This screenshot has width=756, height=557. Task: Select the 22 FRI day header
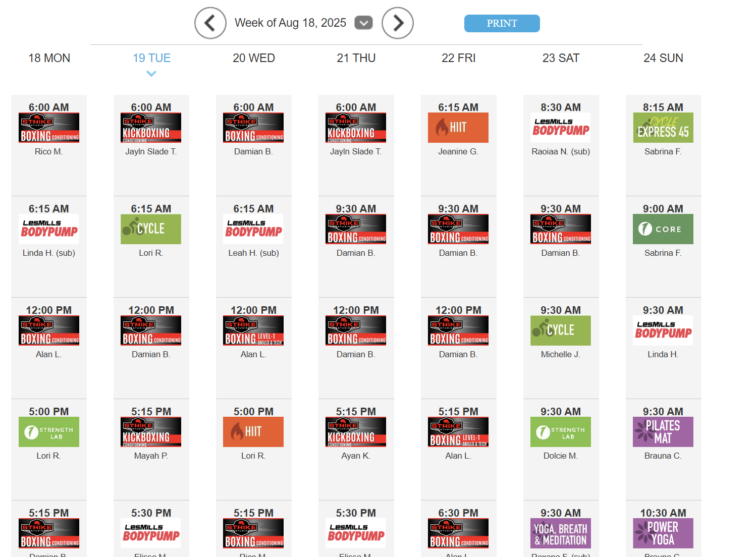(x=459, y=58)
